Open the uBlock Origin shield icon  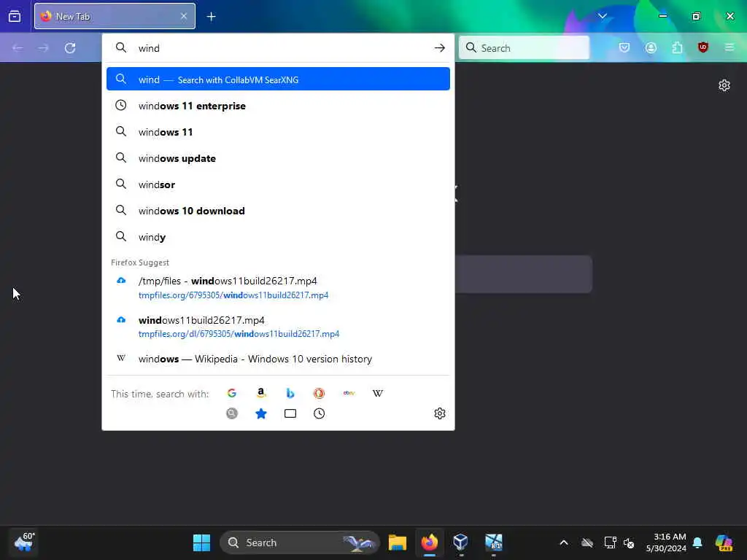tap(703, 47)
